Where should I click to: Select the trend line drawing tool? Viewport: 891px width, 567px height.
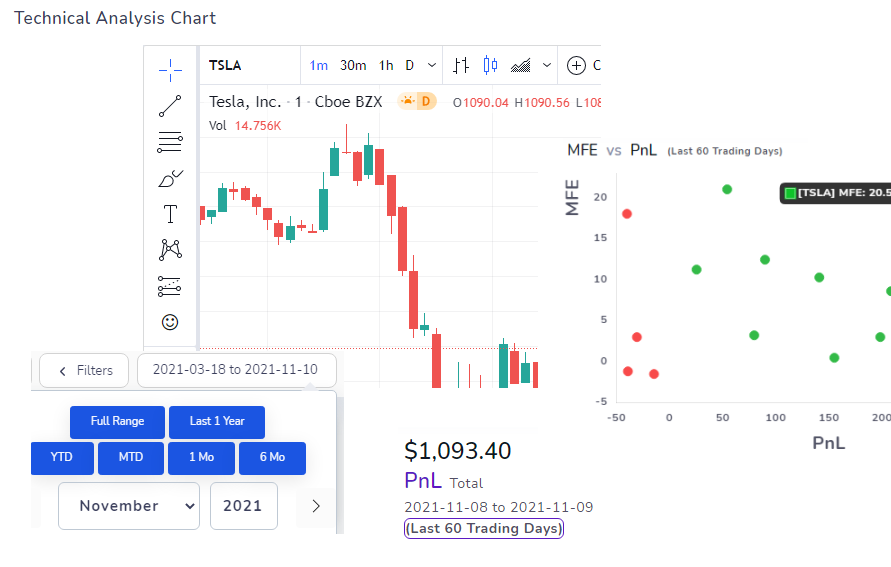tap(170, 106)
